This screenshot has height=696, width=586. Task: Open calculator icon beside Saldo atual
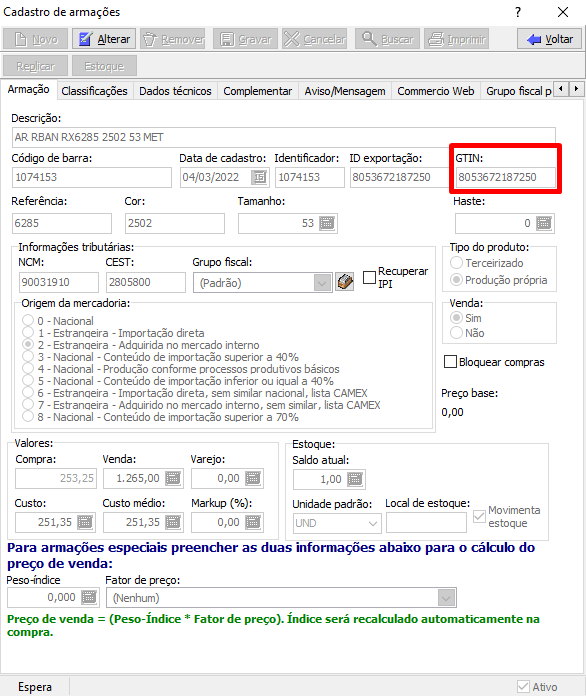tap(355, 479)
